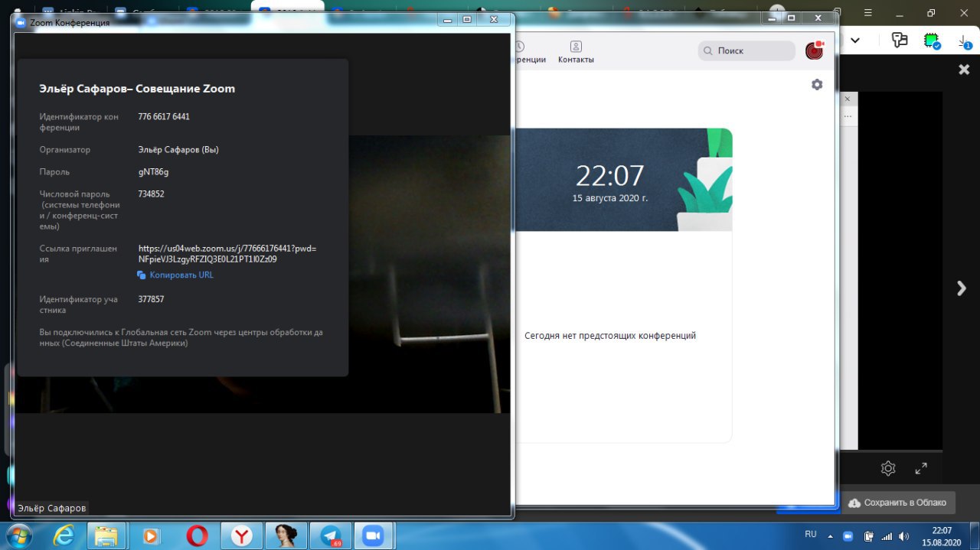The width and height of the screenshot is (980, 550).
Task: Open network signal tray icon
Action: point(887,536)
